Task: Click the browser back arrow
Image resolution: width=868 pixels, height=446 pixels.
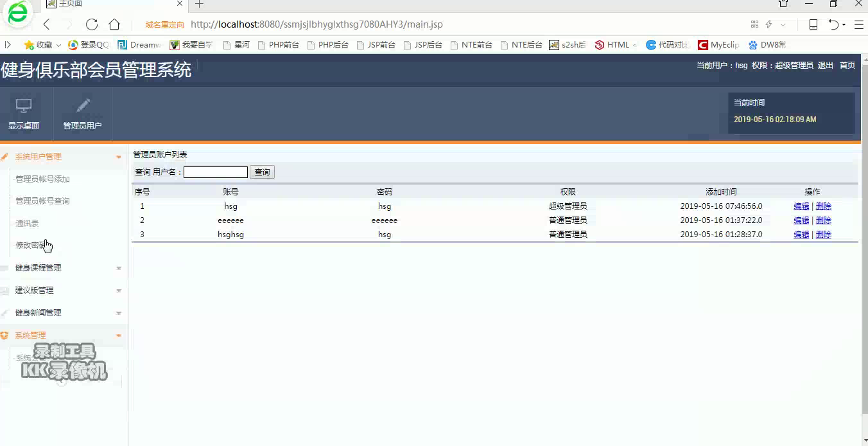Action: 46,24
